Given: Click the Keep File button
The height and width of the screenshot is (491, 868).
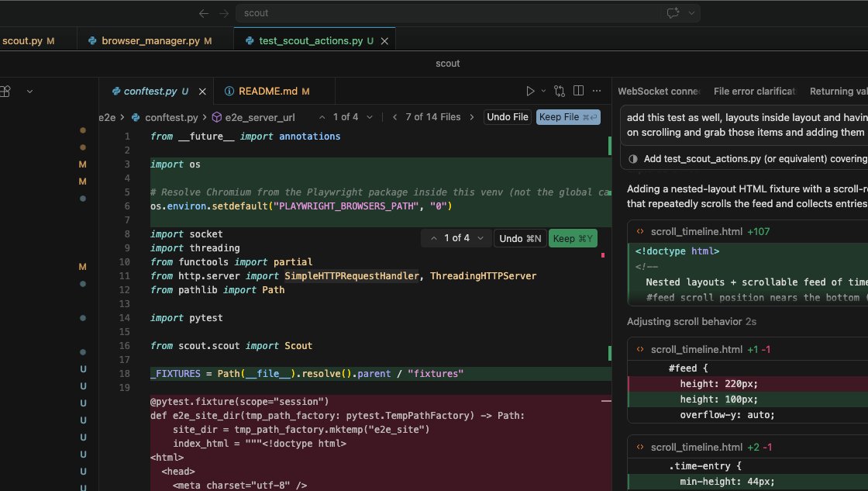Looking at the screenshot, I should pos(568,117).
